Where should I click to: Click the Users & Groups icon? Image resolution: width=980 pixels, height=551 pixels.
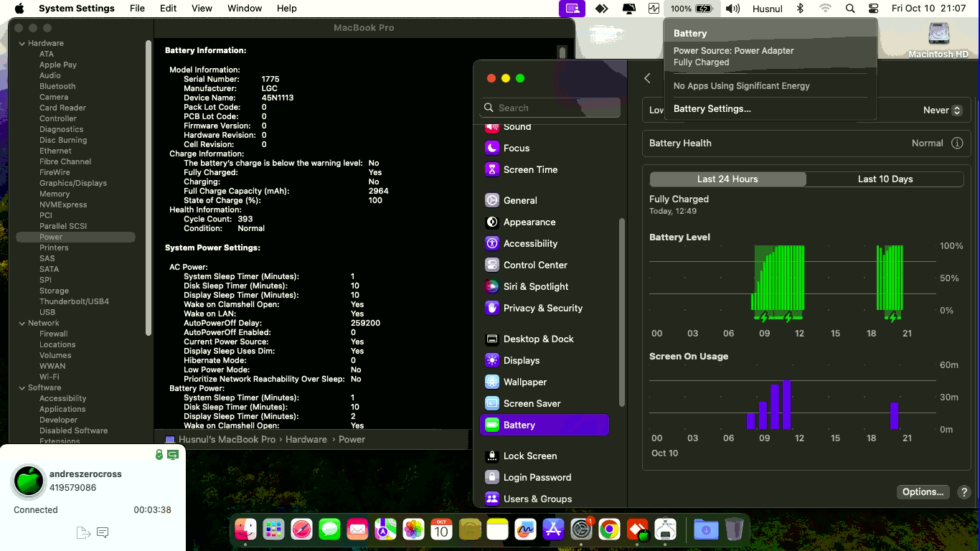[491, 499]
